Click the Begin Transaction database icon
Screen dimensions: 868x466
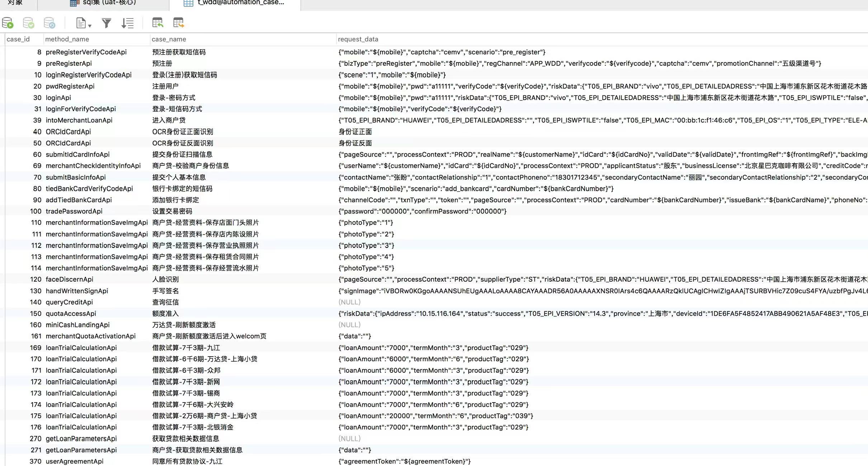(x=8, y=23)
